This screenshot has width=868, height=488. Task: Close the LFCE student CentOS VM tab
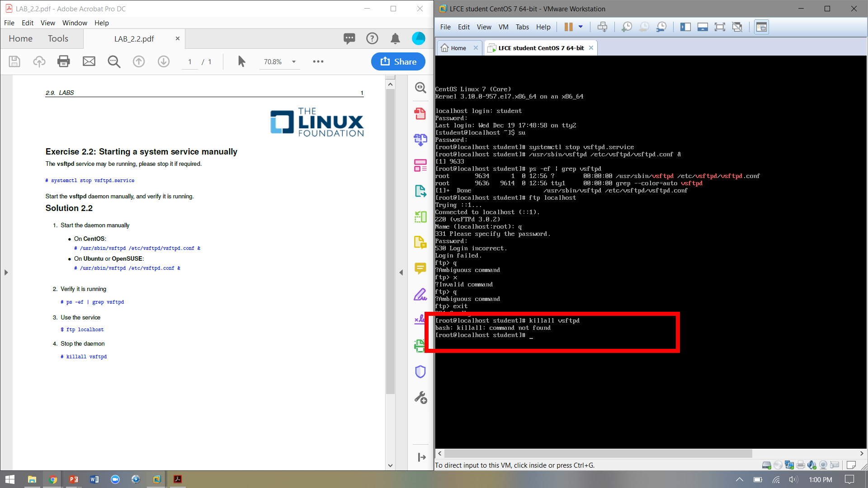[591, 48]
